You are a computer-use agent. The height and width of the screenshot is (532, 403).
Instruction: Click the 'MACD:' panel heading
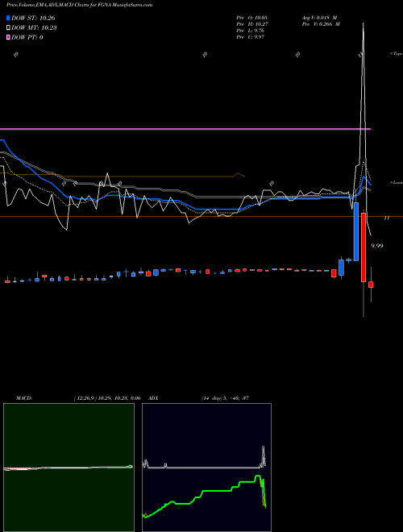point(23,397)
